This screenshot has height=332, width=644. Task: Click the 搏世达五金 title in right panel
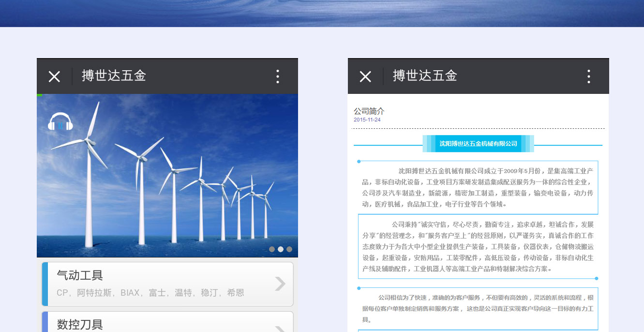click(425, 76)
